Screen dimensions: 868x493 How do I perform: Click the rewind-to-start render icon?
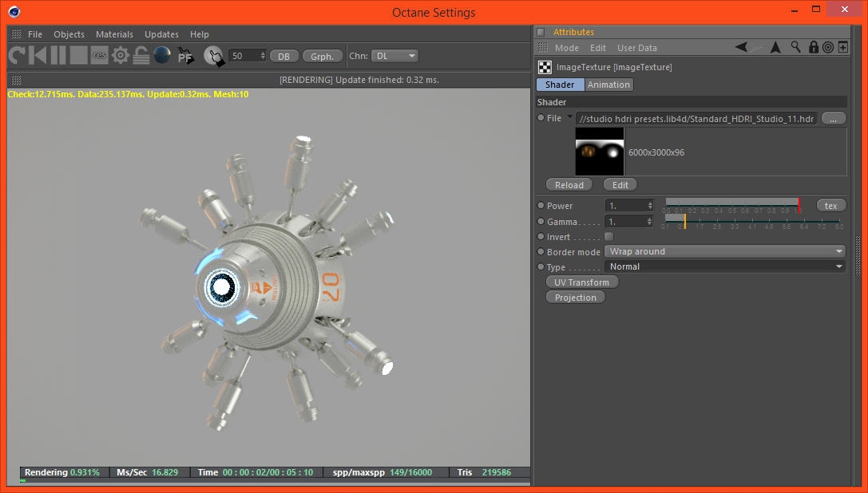pos(38,56)
